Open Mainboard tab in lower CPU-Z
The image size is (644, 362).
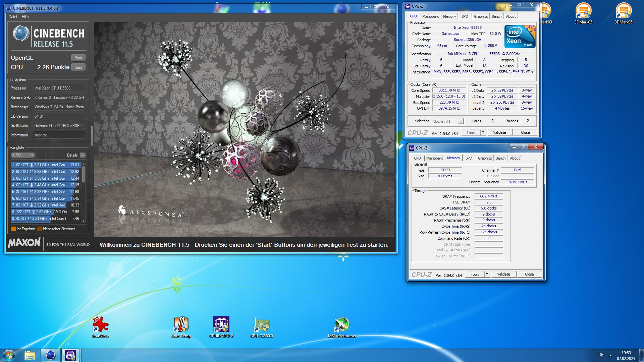click(435, 158)
